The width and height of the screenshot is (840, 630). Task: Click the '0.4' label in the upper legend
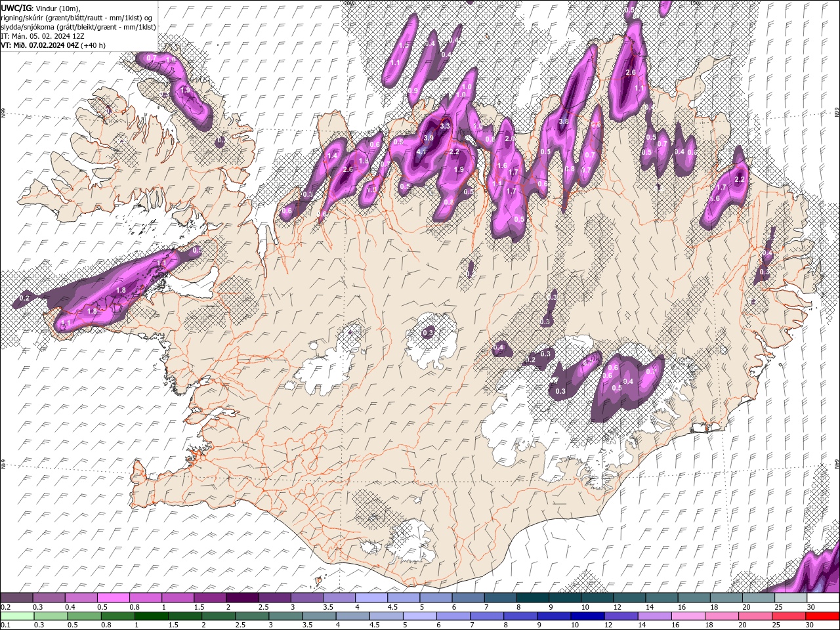70,607
